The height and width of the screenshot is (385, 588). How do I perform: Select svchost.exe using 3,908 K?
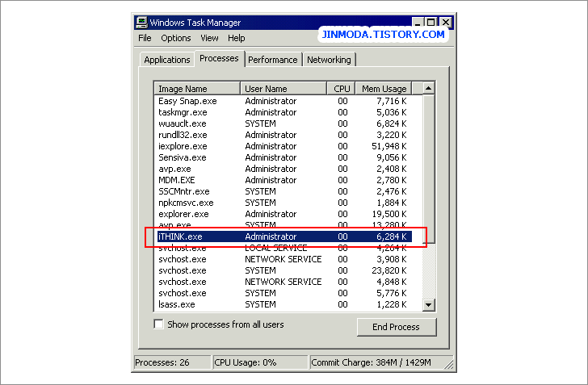[283, 259]
